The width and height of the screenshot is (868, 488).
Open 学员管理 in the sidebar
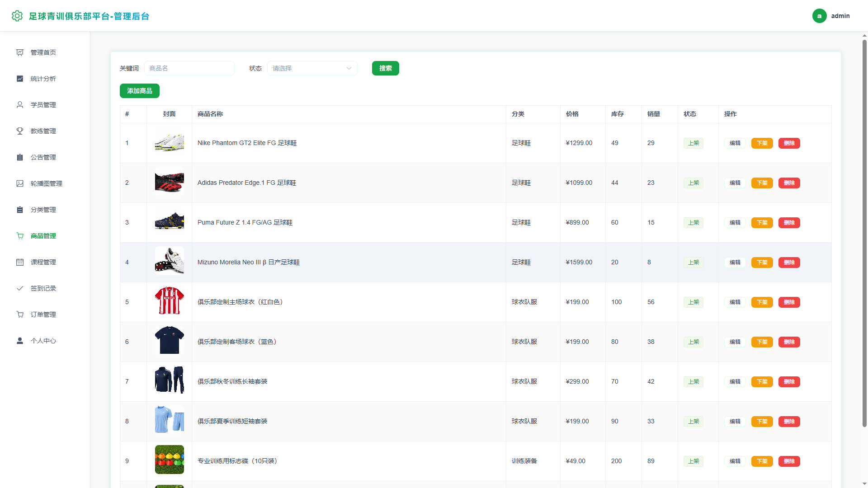[45, 105]
